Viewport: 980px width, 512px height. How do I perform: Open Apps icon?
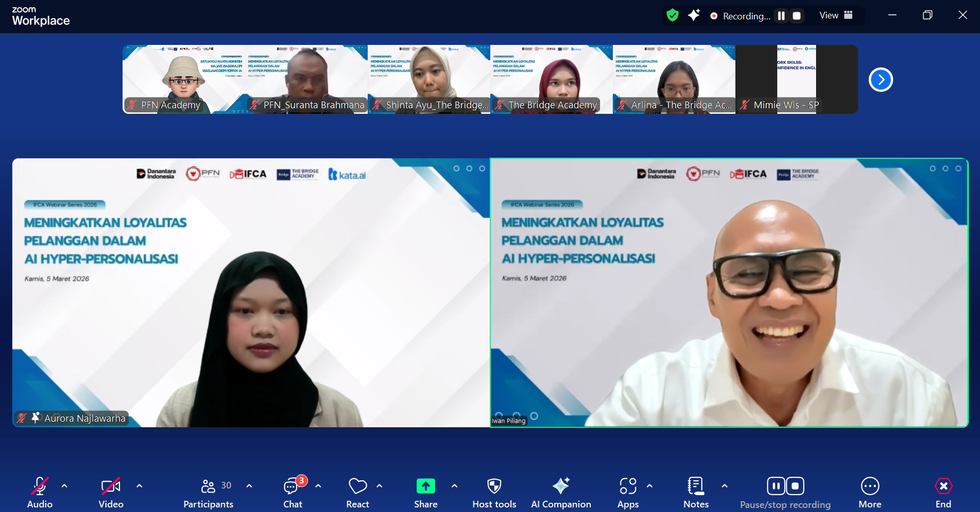point(628,486)
